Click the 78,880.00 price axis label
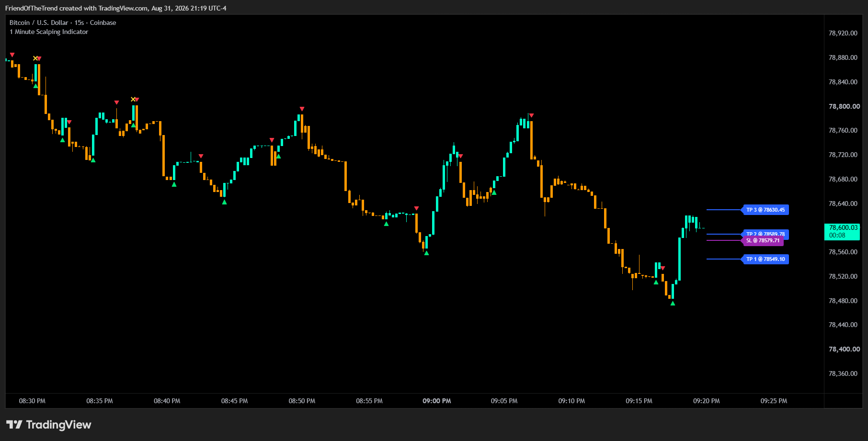Viewport: 868px width, 441px height. click(x=843, y=57)
